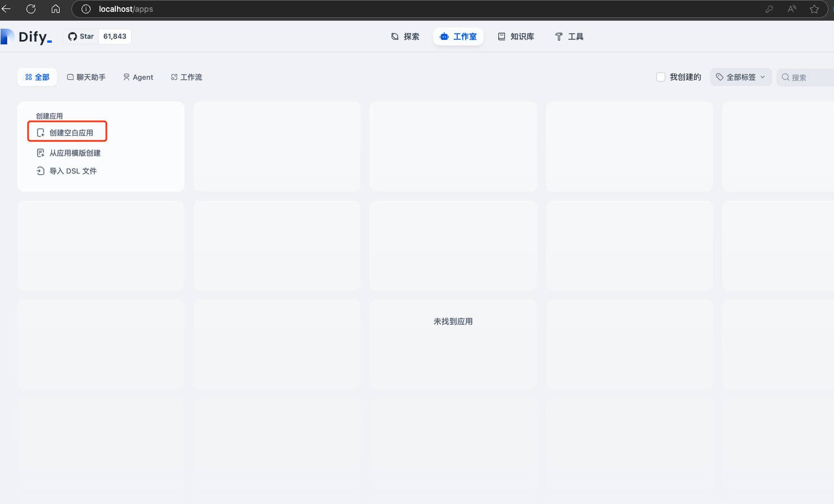Click the read aloud icon
This screenshot has width=834, height=504.
coord(792,9)
